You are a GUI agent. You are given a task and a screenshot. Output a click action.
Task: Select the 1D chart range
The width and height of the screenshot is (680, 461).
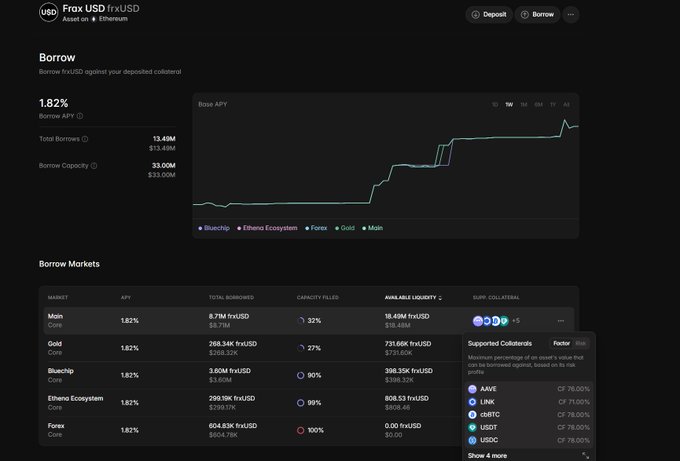495,105
